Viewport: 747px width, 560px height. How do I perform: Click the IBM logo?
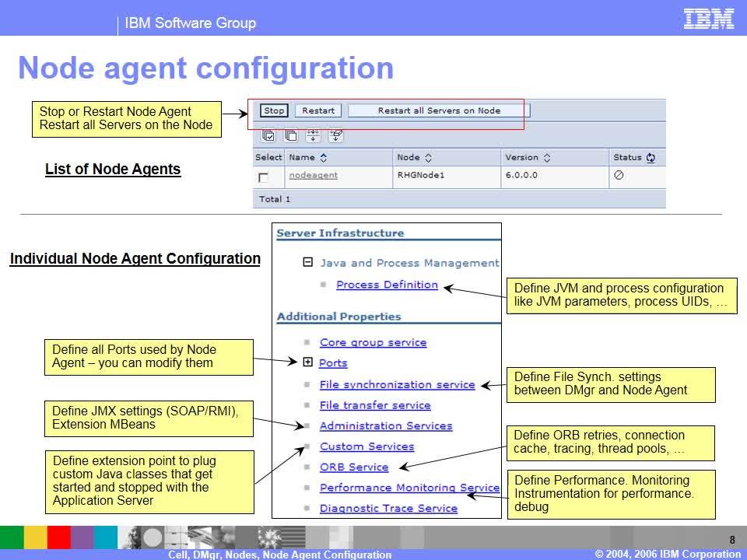point(709,19)
